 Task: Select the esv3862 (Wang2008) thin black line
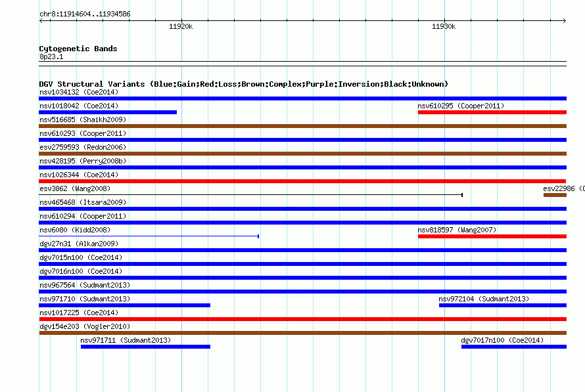pos(250,195)
